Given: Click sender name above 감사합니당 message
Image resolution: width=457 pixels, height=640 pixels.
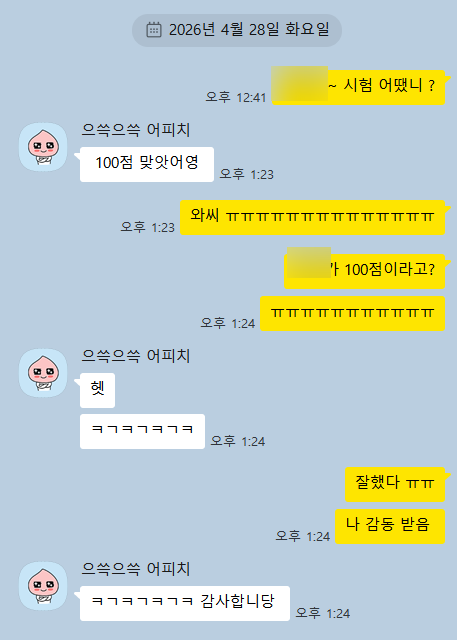Looking at the screenshot, I should [135, 569].
